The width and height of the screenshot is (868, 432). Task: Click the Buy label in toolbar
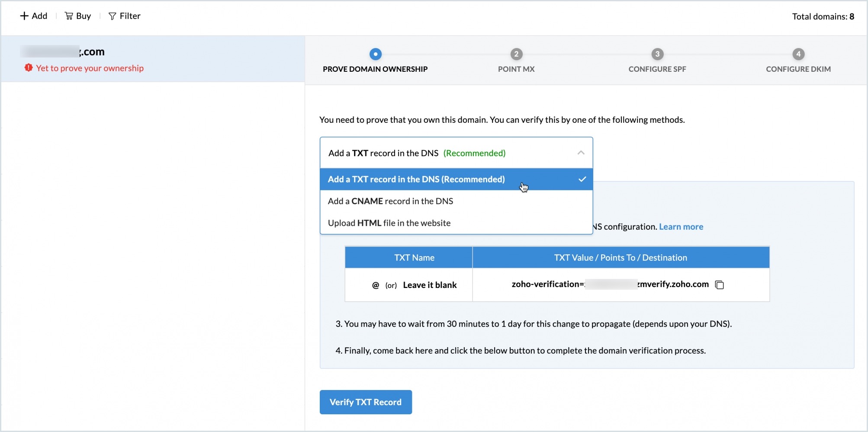point(84,16)
